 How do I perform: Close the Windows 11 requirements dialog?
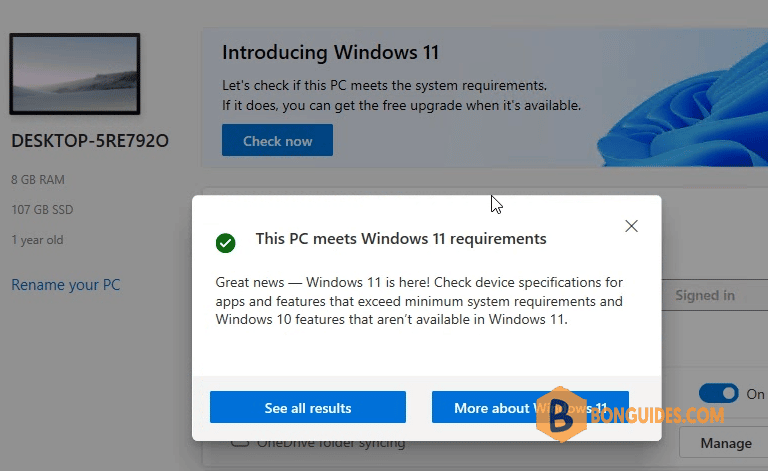[x=631, y=226]
